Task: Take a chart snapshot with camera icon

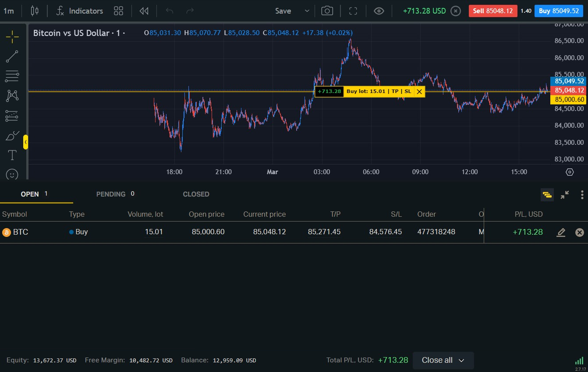Action: pyautogui.click(x=327, y=11)
